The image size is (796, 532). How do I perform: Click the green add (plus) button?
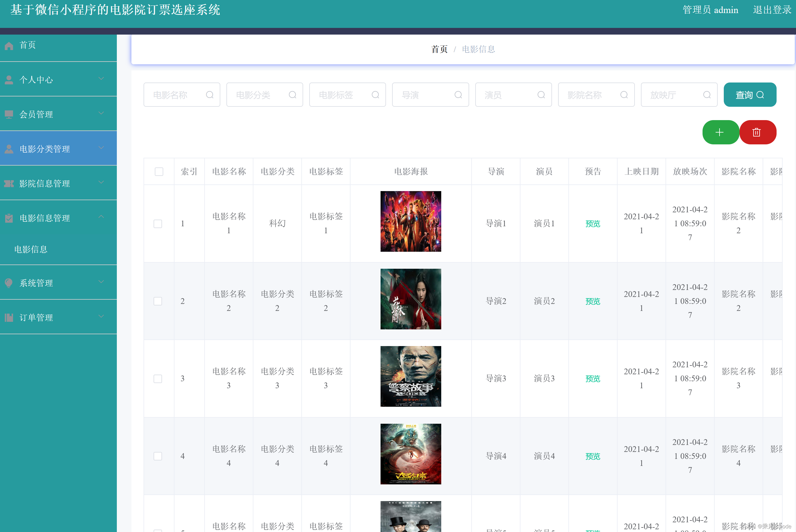coord(720,132)
